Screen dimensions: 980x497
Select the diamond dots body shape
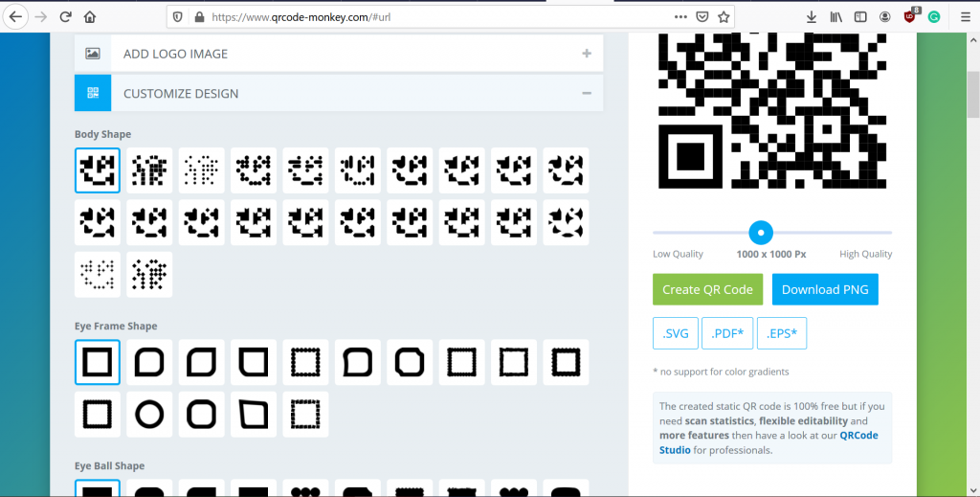pyautogui.click(x=149, y=275)
